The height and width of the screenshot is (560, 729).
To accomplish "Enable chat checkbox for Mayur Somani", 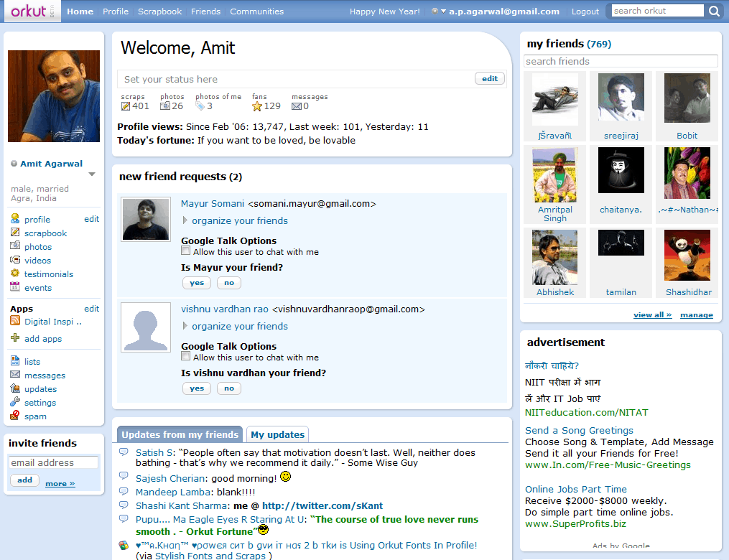I will [186, 251].
